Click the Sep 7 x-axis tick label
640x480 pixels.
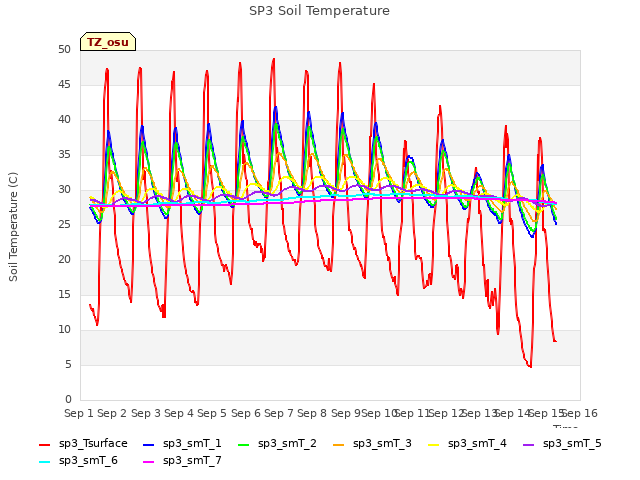(x=279, y=413)
